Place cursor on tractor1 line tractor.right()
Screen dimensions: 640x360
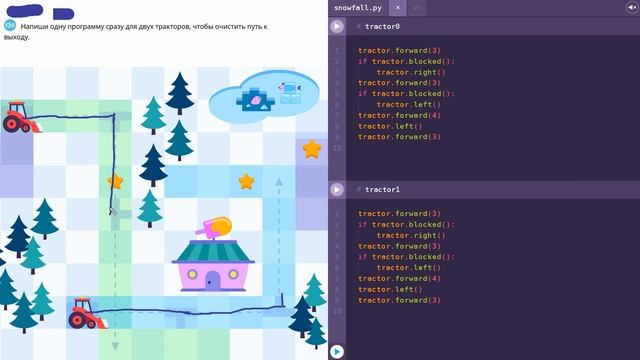click(411, 236)
